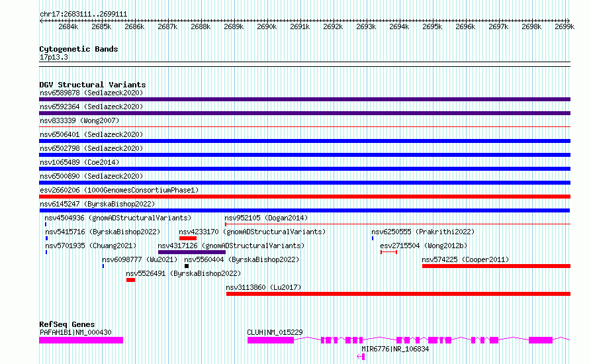This screenshot has width=589, height=364.
Task: Click the red esv2660206 variant bar
Action: [304, 197]
